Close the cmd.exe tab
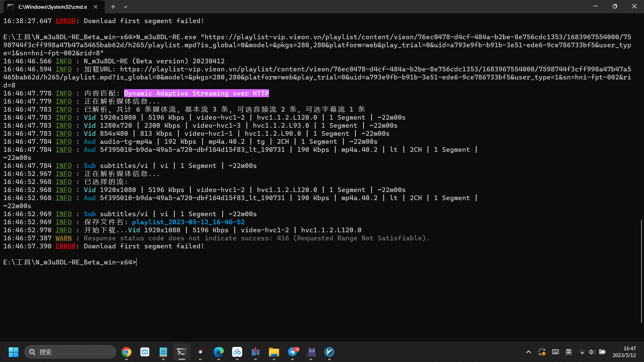This screenshot has height=362, width=644. (96, 7)
